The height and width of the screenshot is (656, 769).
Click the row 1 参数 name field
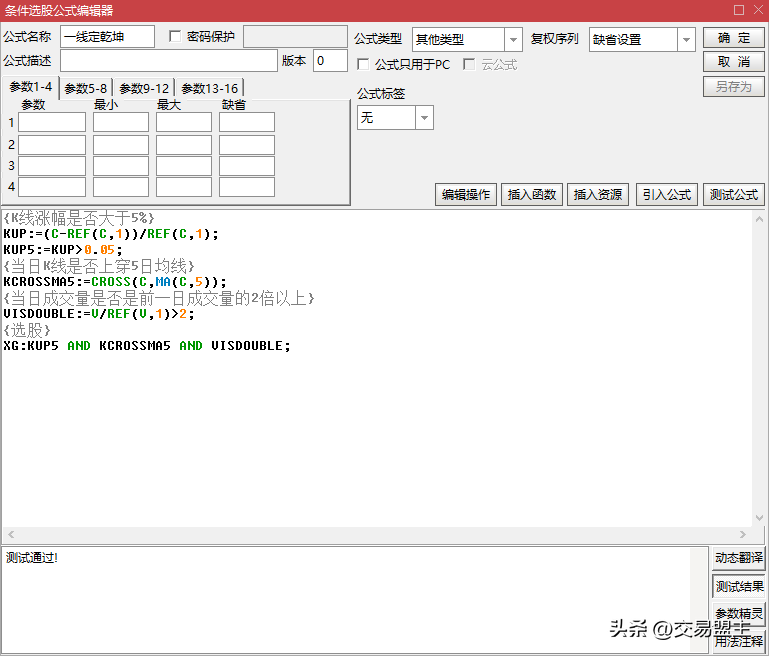(52, 122)
